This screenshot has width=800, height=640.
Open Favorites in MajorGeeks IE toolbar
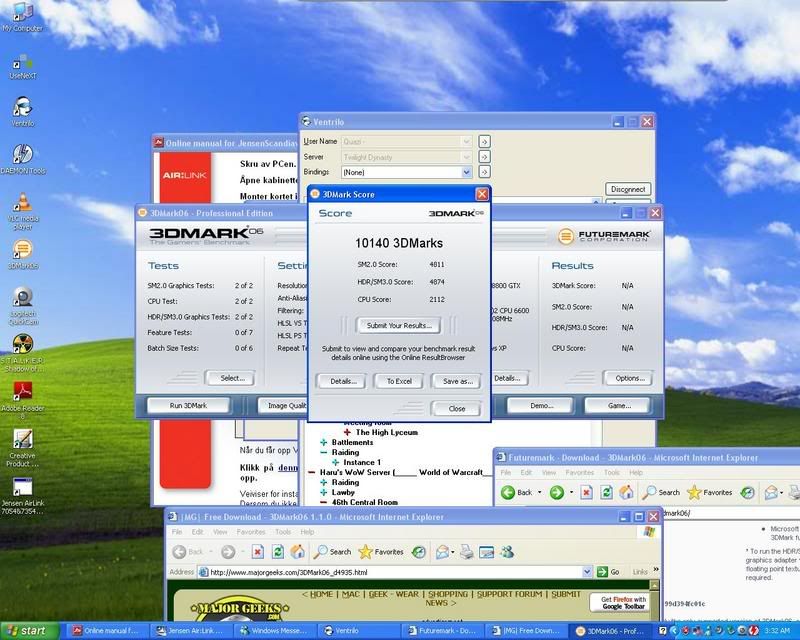click(381, 552)
